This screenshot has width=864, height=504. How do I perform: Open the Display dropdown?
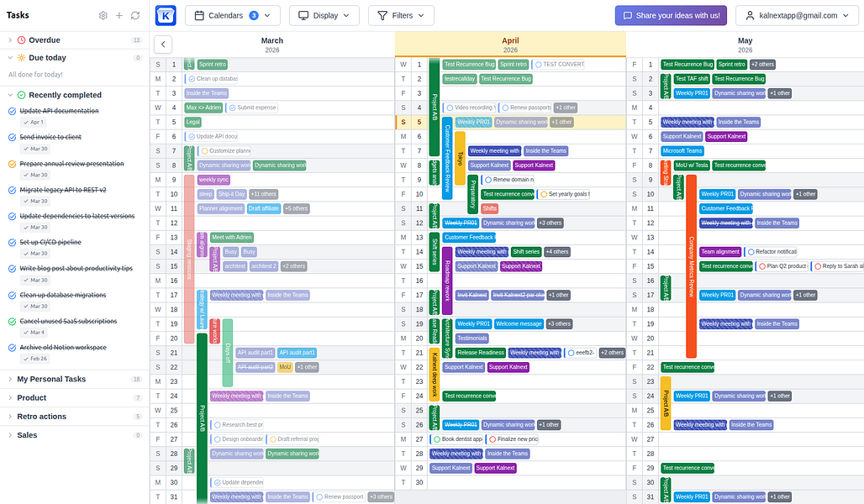[x=324, y=15]
